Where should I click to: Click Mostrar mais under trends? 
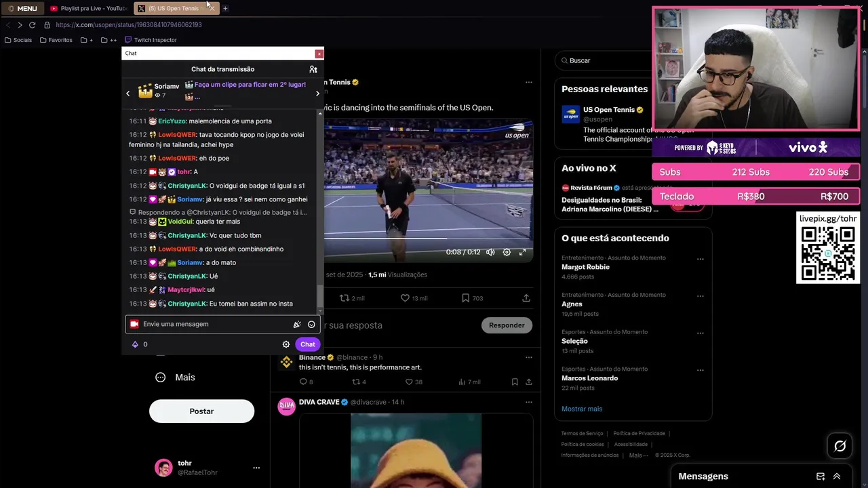click(x=582, y=409)
